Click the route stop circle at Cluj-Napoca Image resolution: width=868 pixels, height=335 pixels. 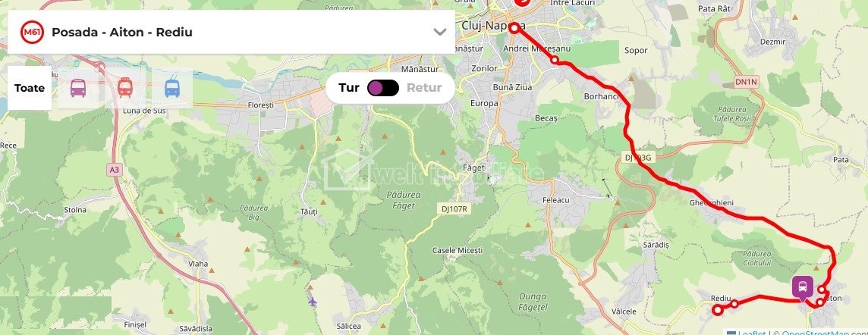[514, 27]
